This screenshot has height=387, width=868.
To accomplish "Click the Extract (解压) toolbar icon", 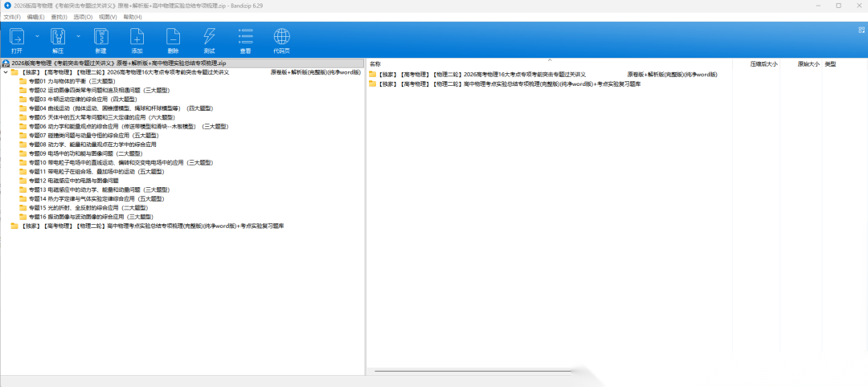I will [x=58, y=39].
